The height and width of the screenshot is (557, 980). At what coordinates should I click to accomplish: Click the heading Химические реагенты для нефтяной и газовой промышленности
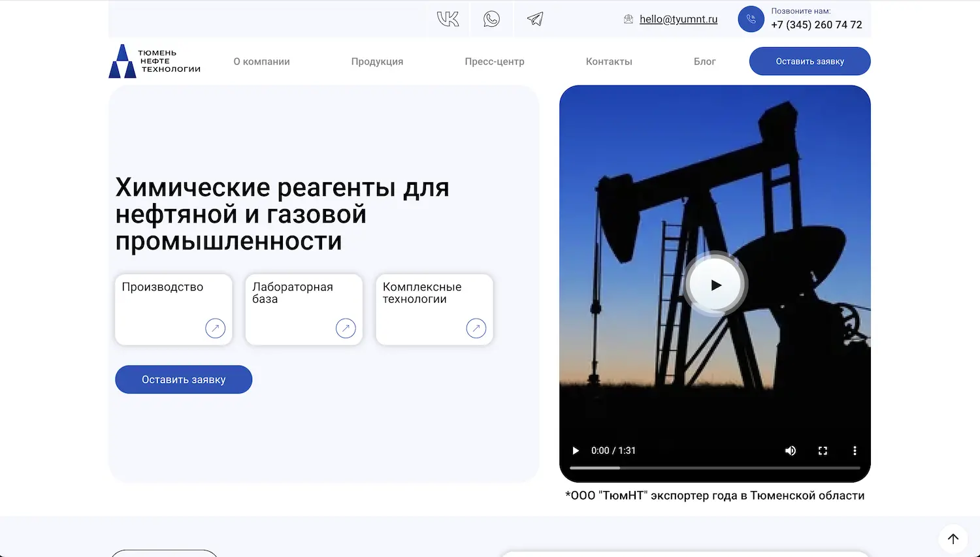[282, 214]
